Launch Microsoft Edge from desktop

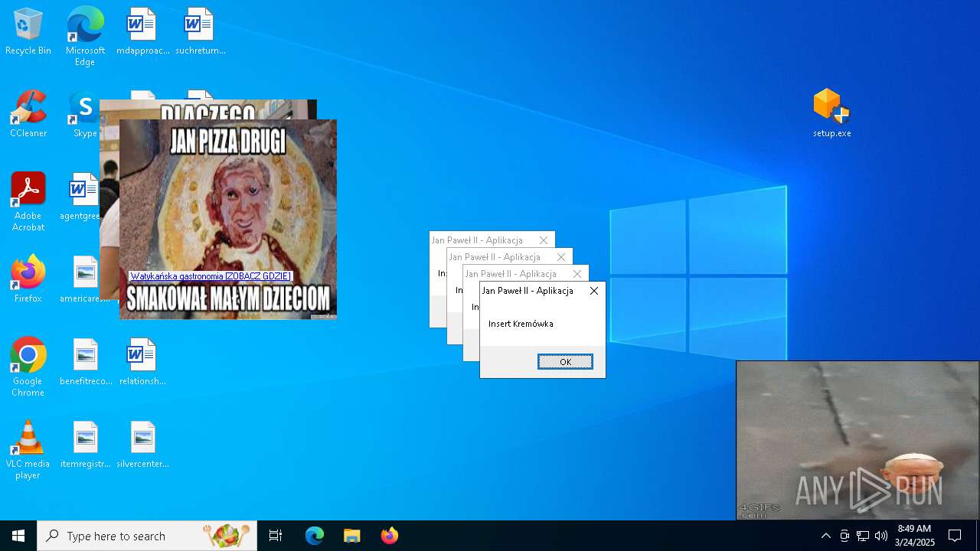pos(85,36)
